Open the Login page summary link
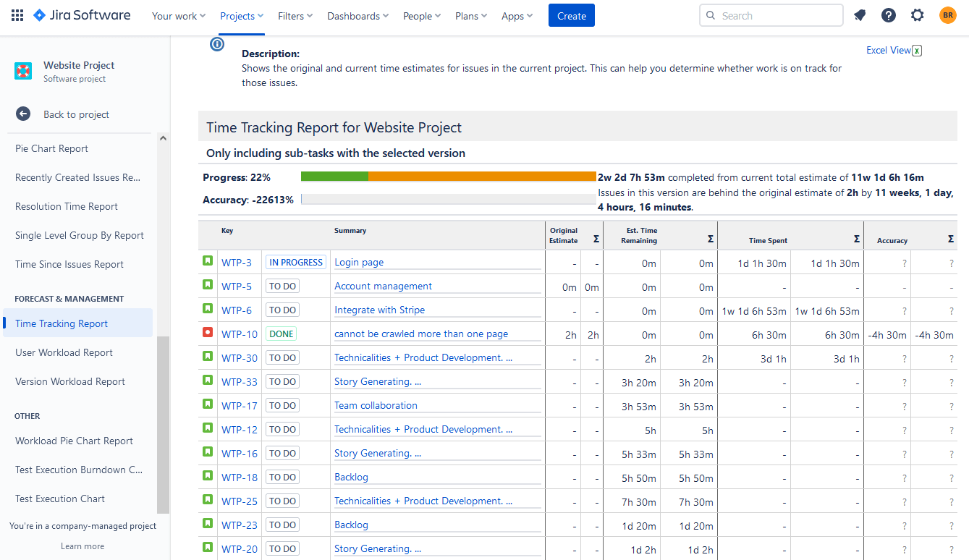Image resolution: width=969 pixels, height=560 pixels. [x=359, y=262]
